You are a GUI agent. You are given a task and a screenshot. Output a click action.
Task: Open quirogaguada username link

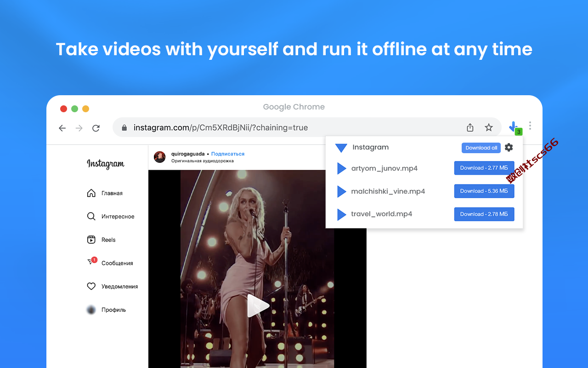coord(188,154)
